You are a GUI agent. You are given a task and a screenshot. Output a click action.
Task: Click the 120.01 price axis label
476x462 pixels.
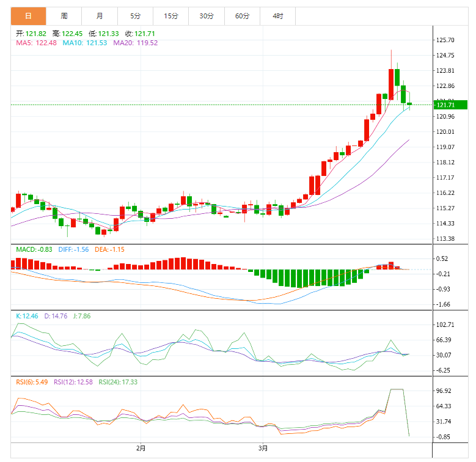(445, 132)
